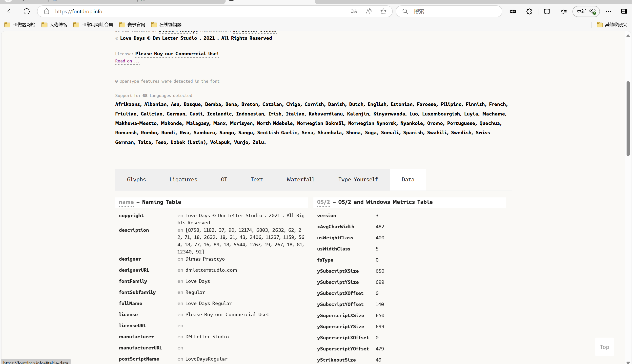
Task: Open the Text tab
Action: [257, 179]
